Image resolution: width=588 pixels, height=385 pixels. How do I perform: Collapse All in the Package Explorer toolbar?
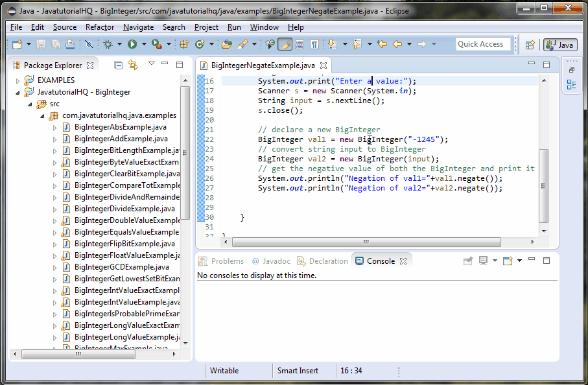[x=117, y=64]
